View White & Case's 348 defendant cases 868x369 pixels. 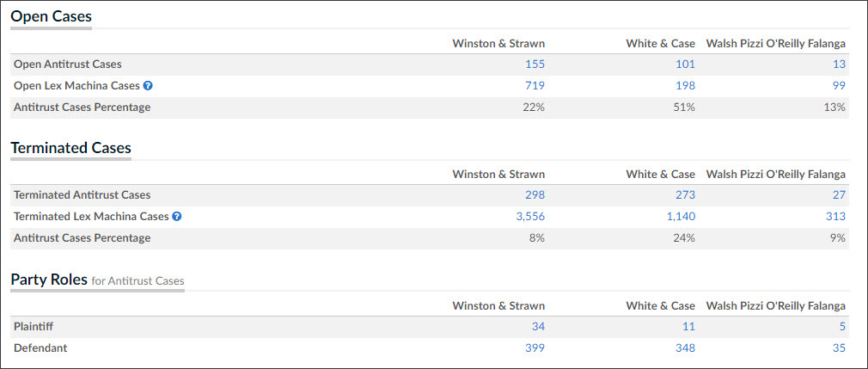coord(685,348)
